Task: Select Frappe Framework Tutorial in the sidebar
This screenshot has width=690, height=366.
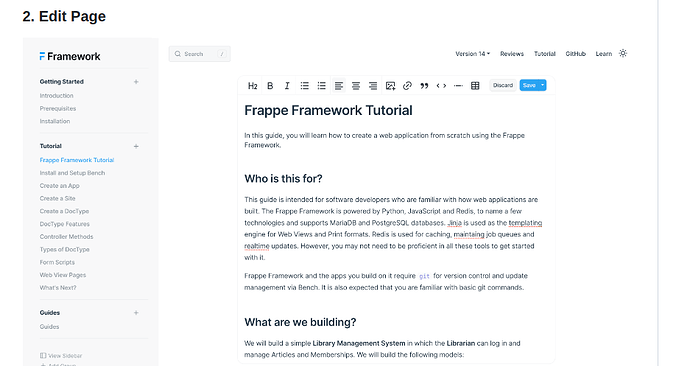Action: pos(77,160)
